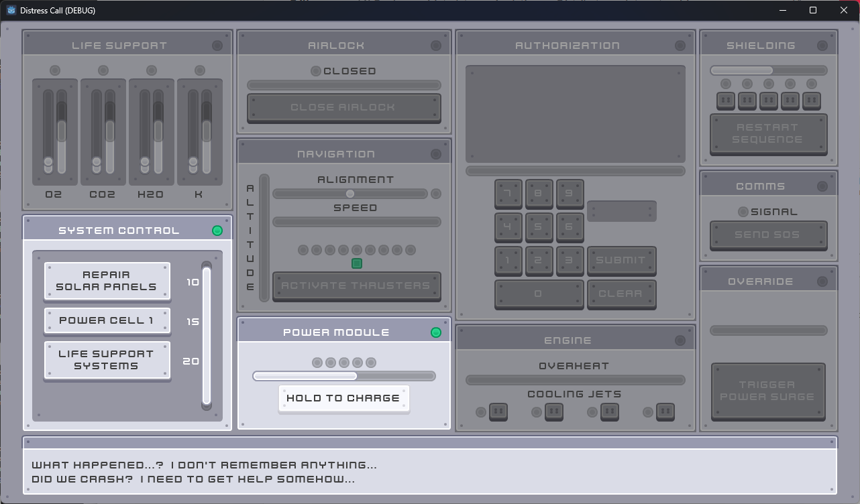This screenshot has height=504, width=860.
Task: Click the Speed bar in Navigation
Action: click(x=357, y=222)
